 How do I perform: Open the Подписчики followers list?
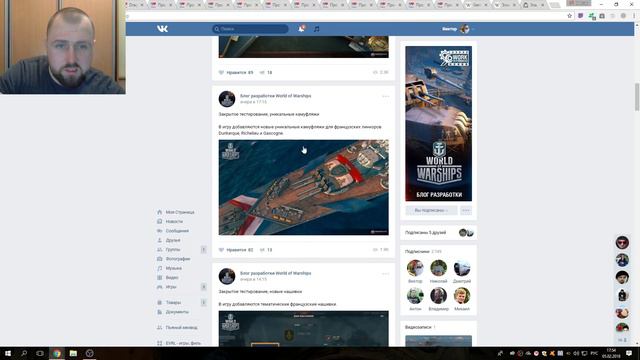[423, 251]
